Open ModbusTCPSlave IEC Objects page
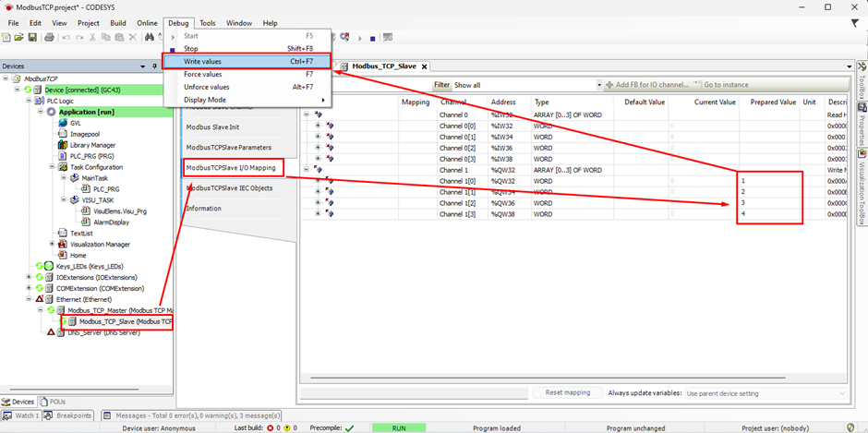This screenshot has width=868, height=433. click(229, 188)
